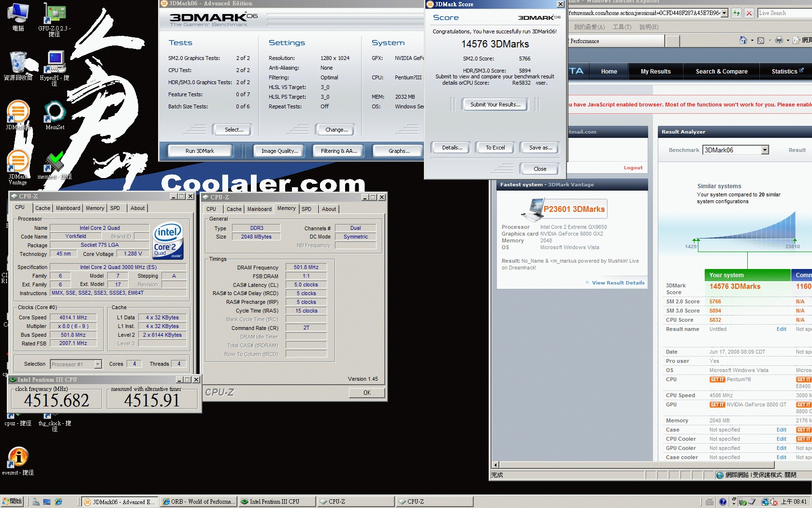Click Details... in 3DMark Score dialog
This screenshot has width=812, height=508.
pos(452,148)
